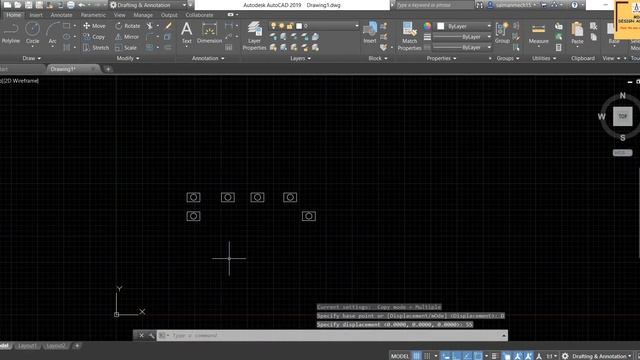Click the Insert block icon
640x360 pixels.
tap(370, 33)
